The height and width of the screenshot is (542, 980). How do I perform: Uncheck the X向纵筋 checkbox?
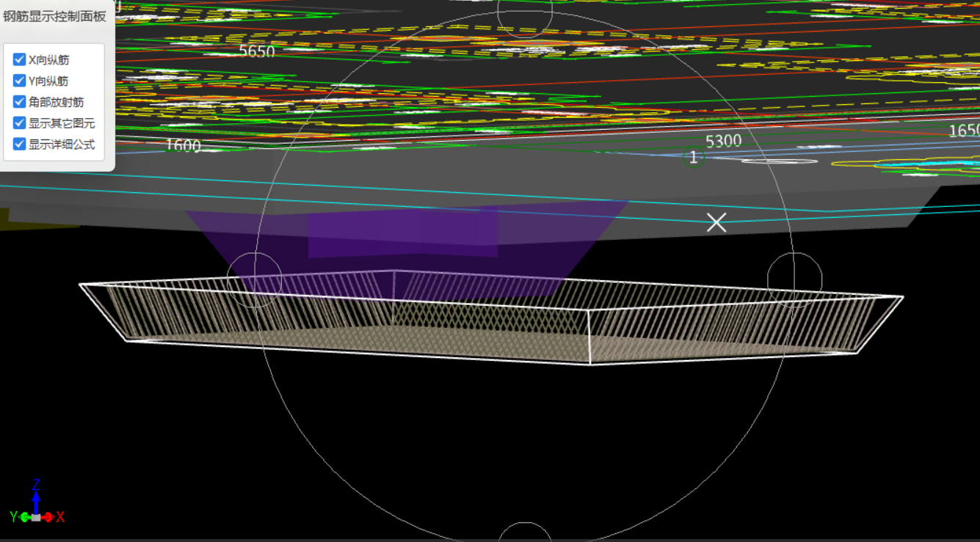(20, 59)
